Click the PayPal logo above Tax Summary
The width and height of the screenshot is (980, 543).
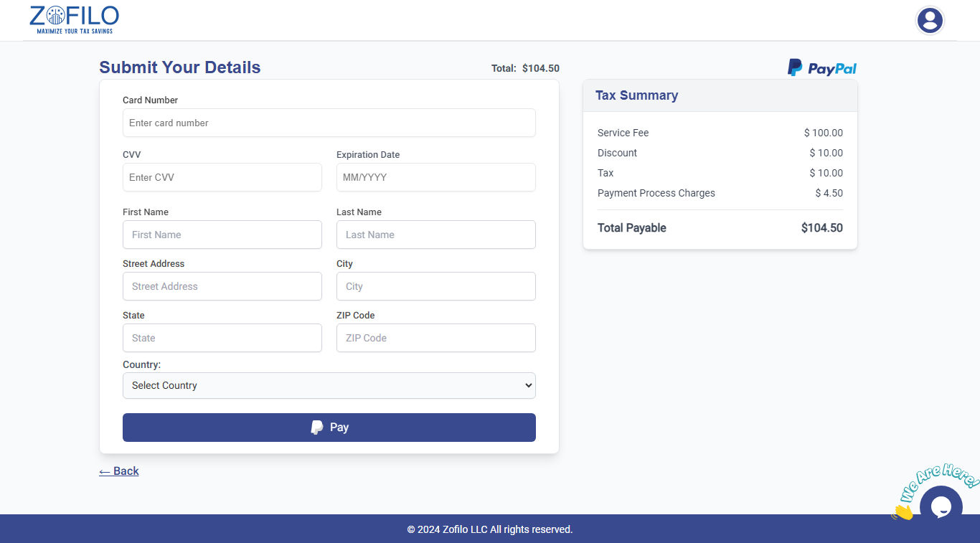point(822,68)
